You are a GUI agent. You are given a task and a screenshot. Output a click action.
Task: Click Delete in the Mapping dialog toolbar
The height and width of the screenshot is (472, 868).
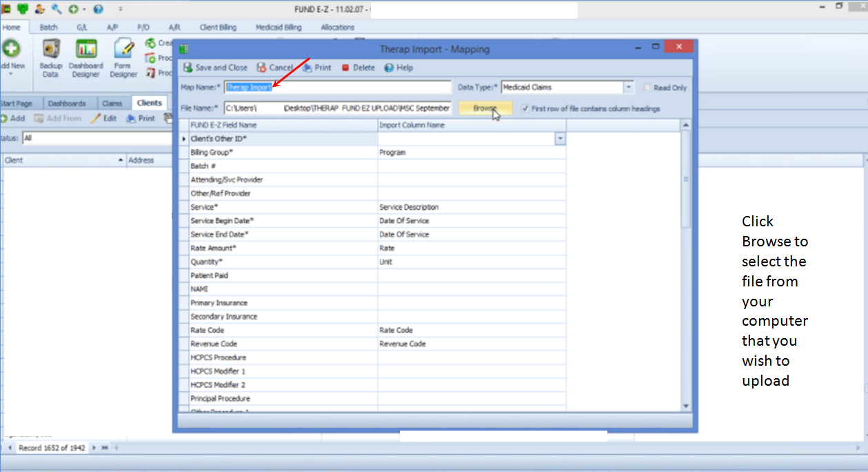358,68
